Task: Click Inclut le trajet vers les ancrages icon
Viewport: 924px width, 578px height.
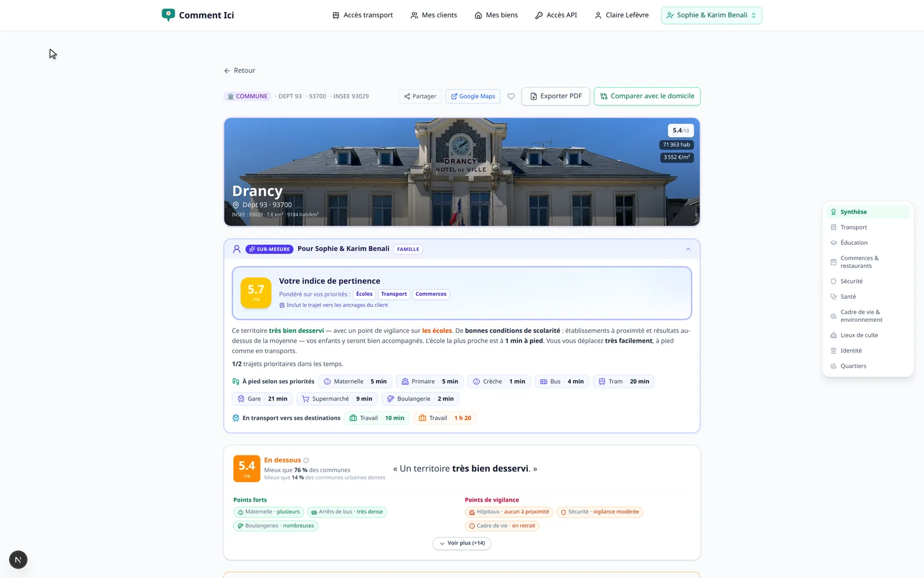Action: click(x=282, y=305)
